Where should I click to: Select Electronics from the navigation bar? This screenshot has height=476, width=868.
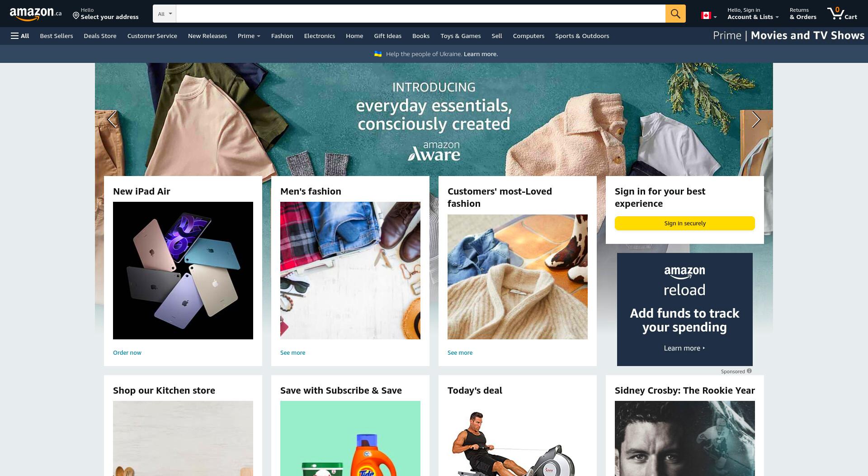coord(319,36)
